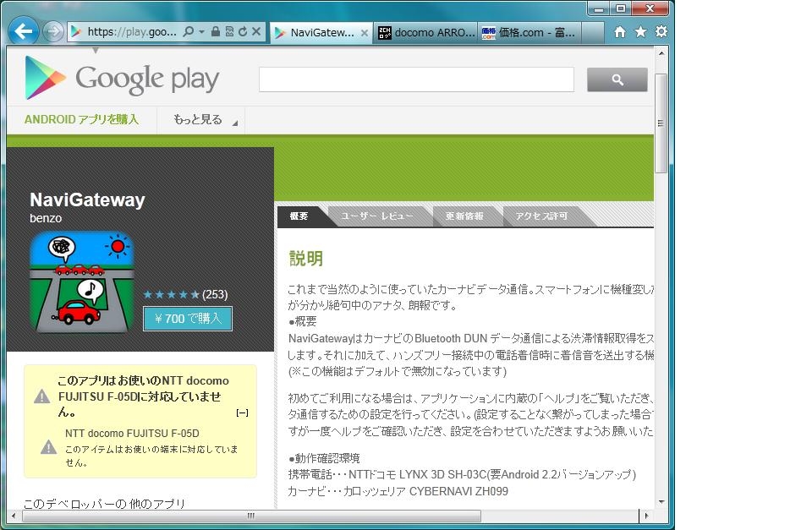Click the warning triangle beside このアプリは message
This screenshot has height=530, width=812.
pos(42,397)
